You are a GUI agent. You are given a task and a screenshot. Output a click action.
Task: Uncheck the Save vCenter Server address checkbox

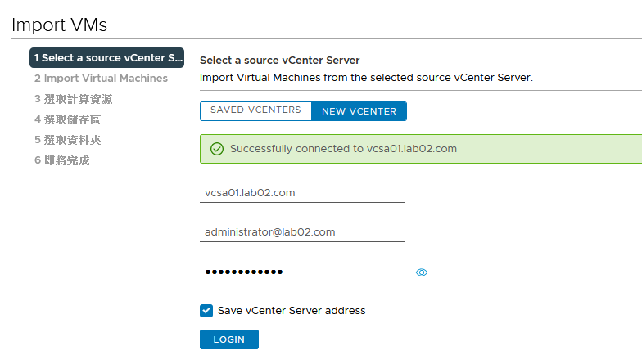tap(206, 311)
